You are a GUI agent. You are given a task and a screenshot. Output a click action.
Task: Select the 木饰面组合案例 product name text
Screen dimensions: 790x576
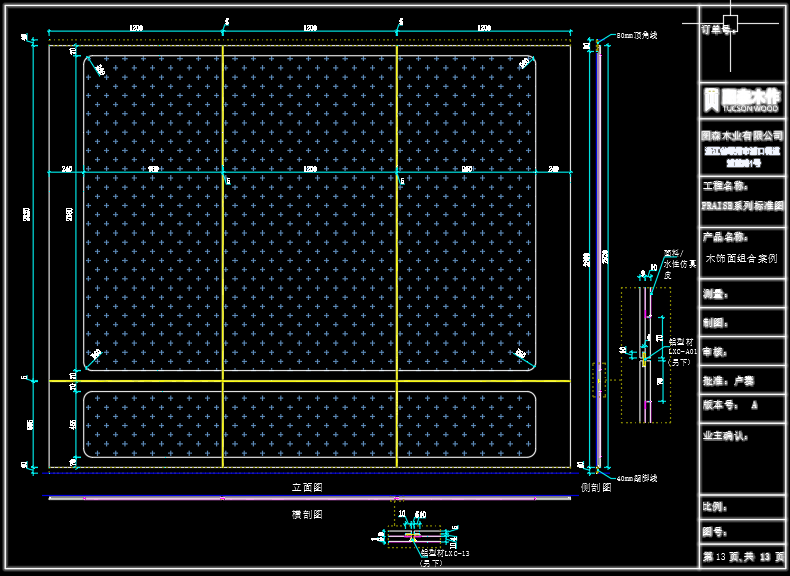point(741,258)
